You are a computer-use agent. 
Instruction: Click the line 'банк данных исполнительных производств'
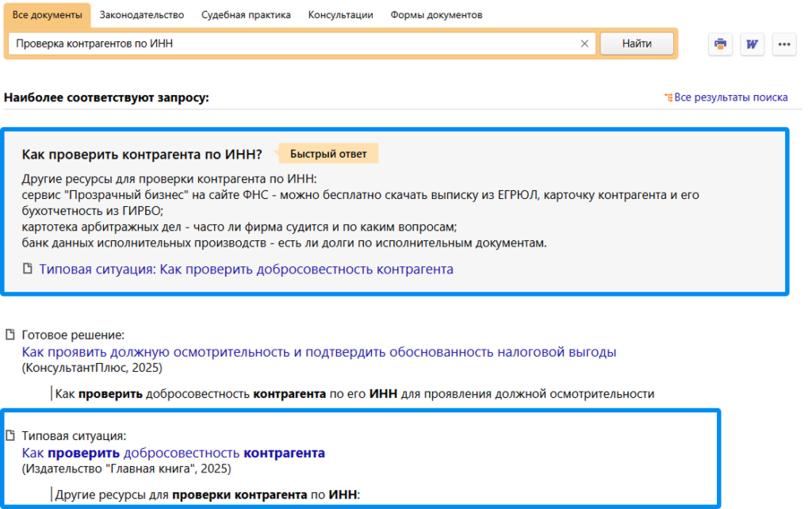(285, 243)
